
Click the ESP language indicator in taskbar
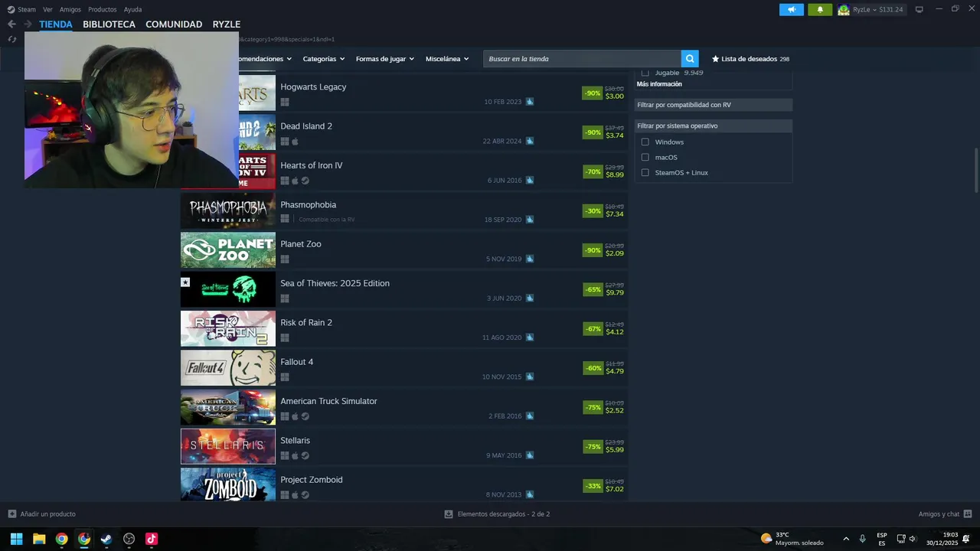tap(882, 539)
